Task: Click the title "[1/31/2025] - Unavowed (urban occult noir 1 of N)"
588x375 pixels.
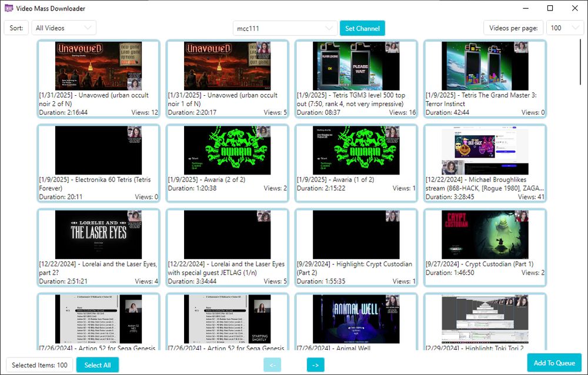Action: (x=223, y=99)
